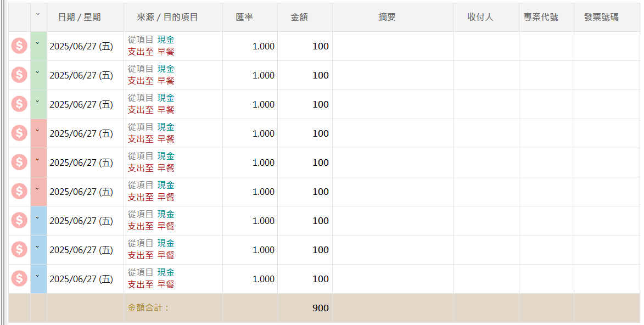Expand the chevron in the middle green row
This screenshot has width=644, height=325.
[x=37, y=72]
